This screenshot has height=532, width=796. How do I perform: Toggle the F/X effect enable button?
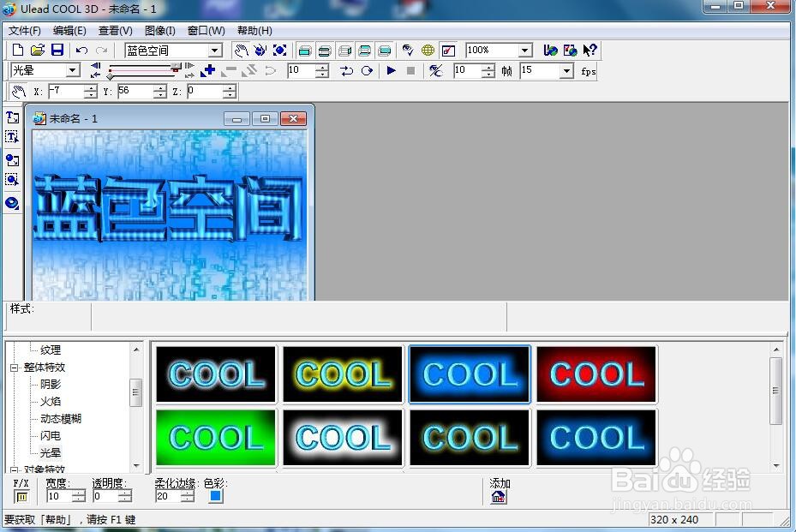point(21,497)
